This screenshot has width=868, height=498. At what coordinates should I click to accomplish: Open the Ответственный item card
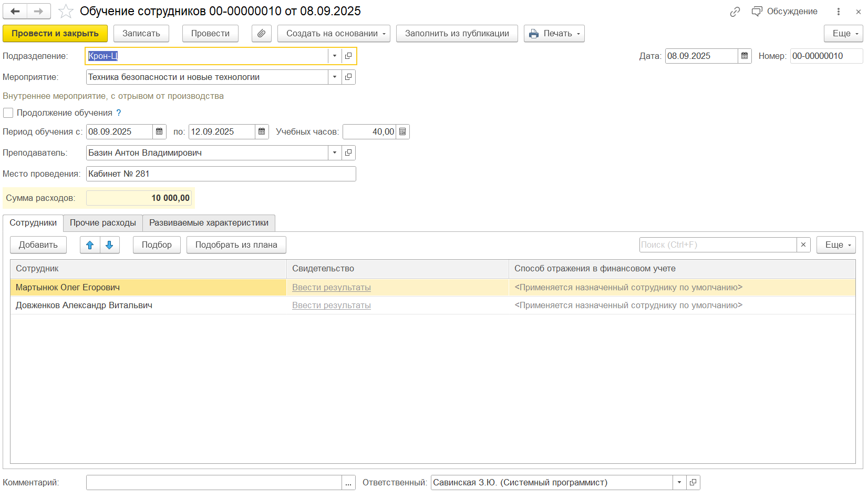pyautogui.click(x=693, y=483)
